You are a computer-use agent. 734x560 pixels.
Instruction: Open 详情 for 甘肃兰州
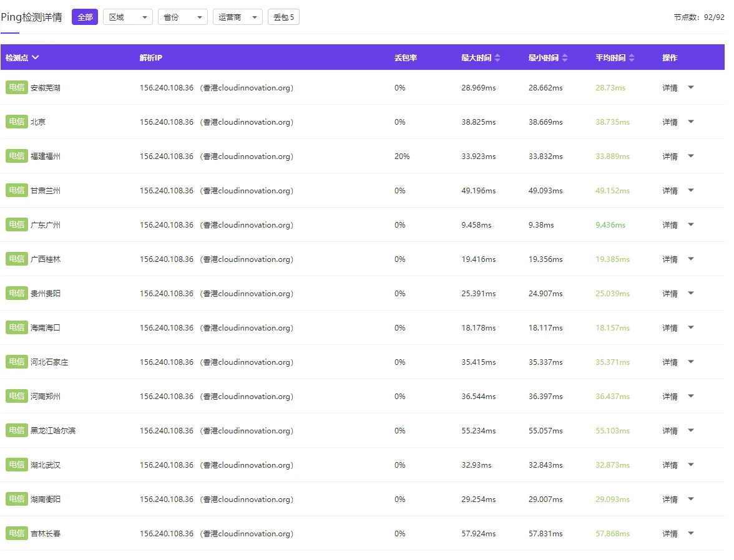[670, 190]
